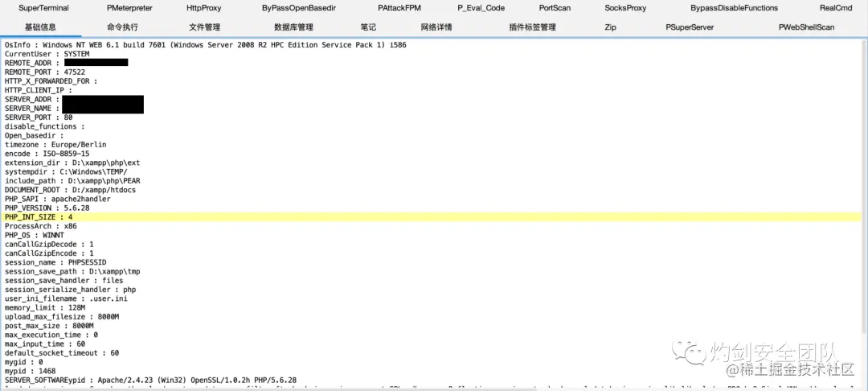The width and height of the screenshot is (868, 391).
Task: Select the SocksProxy tab
Action: point(625,8)
